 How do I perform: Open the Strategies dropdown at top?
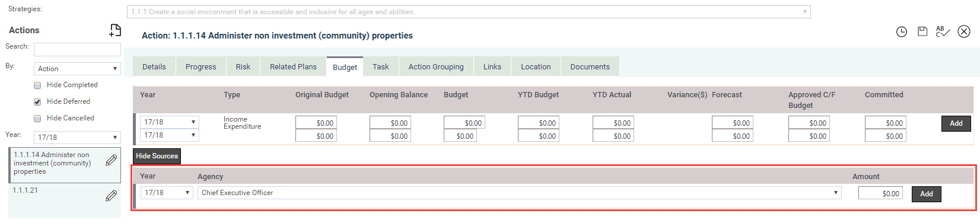(469, 12)
